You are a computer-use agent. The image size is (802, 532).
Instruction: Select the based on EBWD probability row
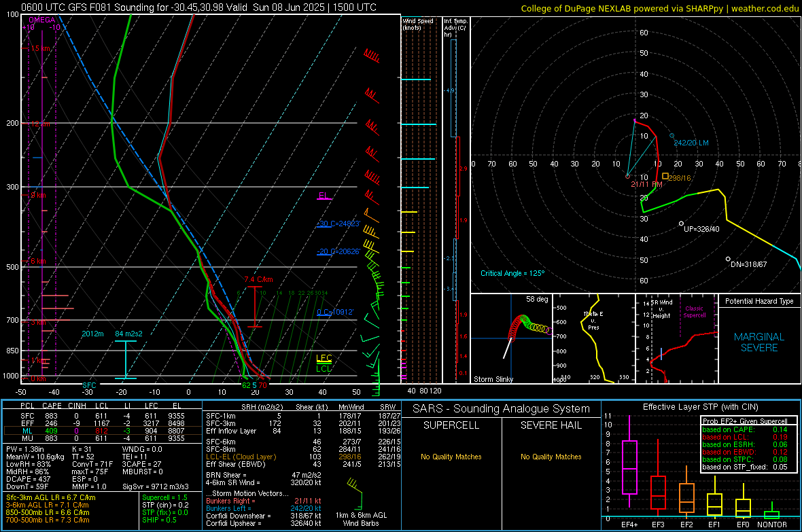[745, 453]
